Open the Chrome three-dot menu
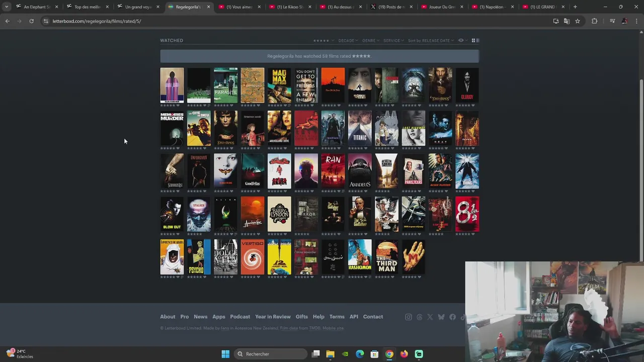 (636, 21)
